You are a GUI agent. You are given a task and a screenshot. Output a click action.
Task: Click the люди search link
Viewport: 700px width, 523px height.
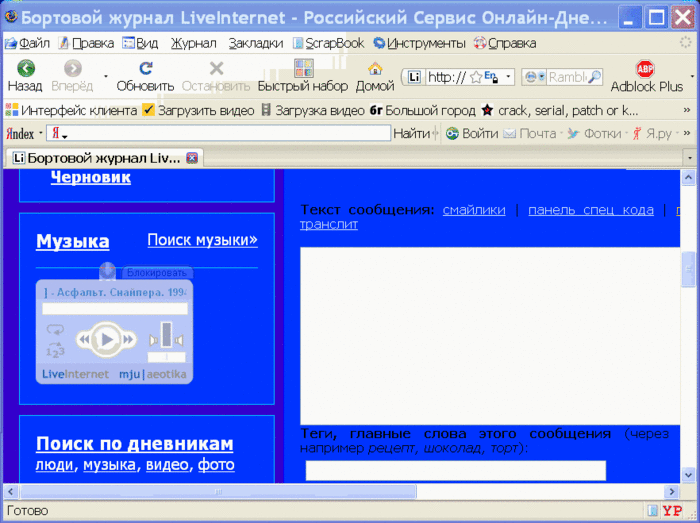click(54, 465)
